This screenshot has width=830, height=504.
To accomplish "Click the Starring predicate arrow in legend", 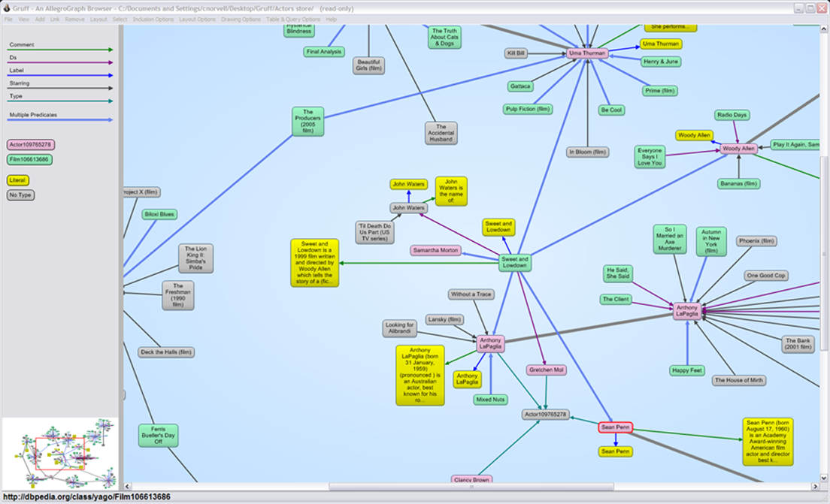I will point(60,88).
